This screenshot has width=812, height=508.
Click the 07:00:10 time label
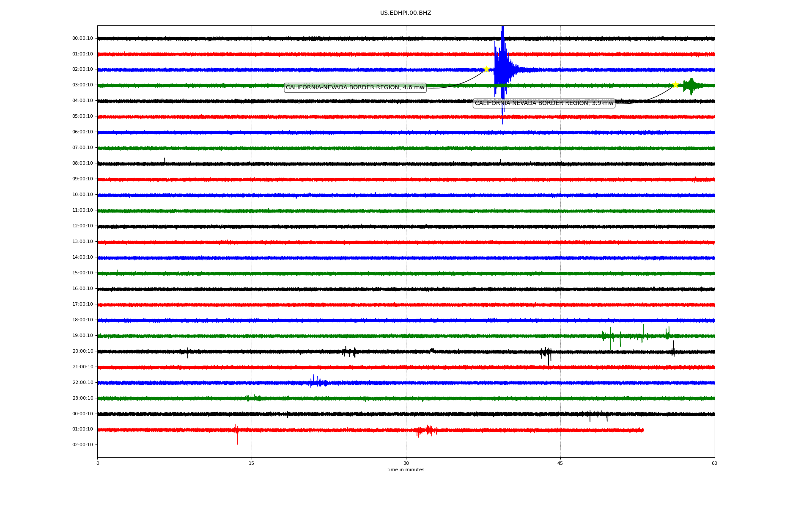(82, 148)
